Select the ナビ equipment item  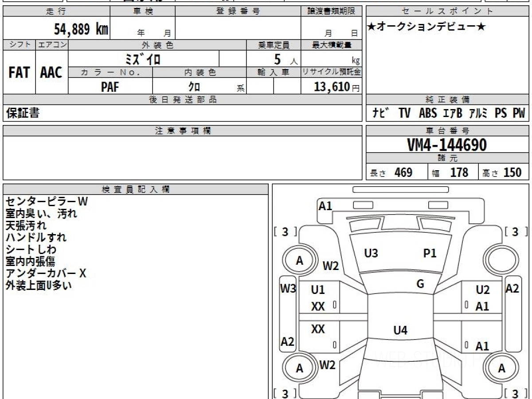click(x=381, y=113)
